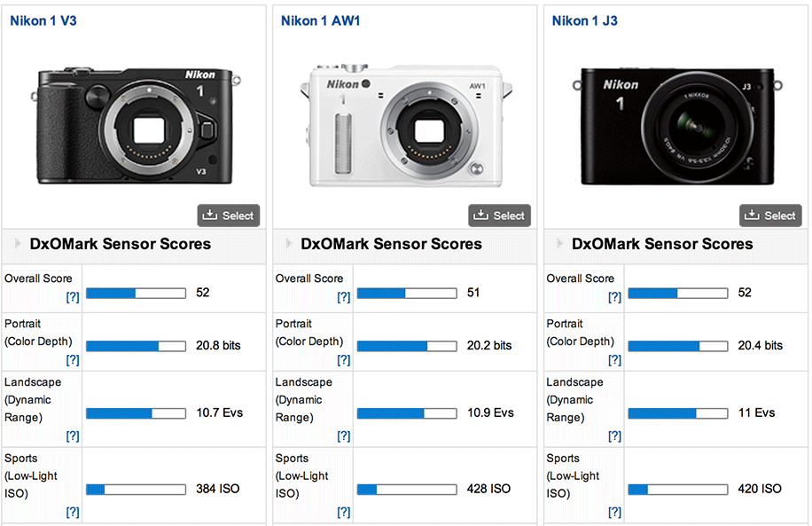View help [?] for AW1 Portrait Color Depth

pyautogui.click(x=344, y=360)
